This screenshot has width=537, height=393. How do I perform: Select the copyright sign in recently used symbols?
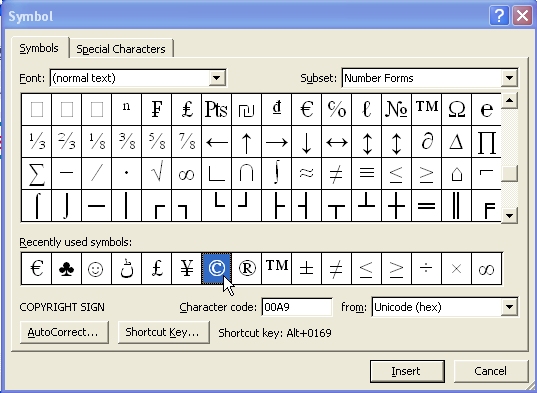[216, 269]
